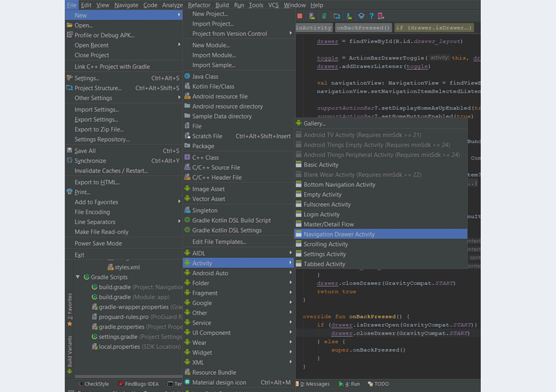Expand the Google submenu arrow
Viewport: 556px width, 392px height.
291,302
